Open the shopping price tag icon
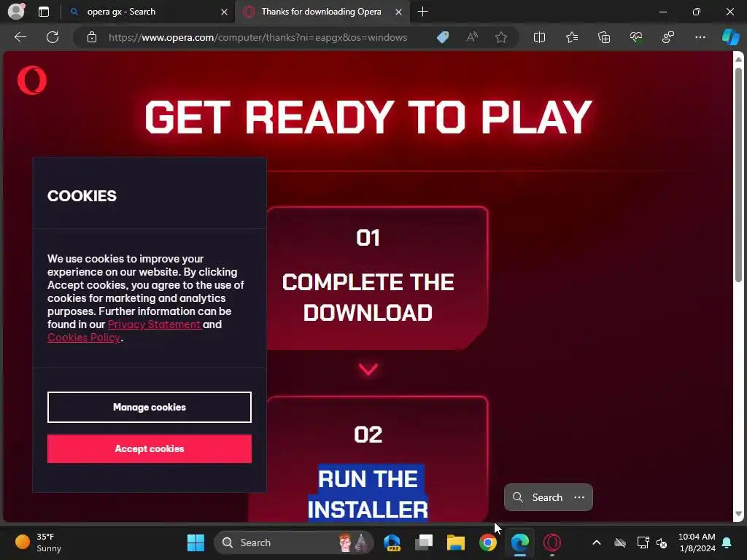747x560 pixels. (x=443, y=37)
